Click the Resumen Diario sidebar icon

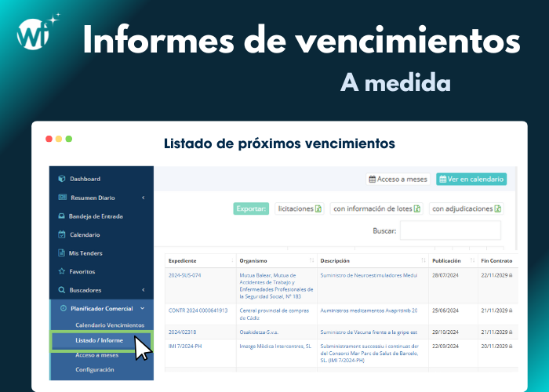coord(61,198)
